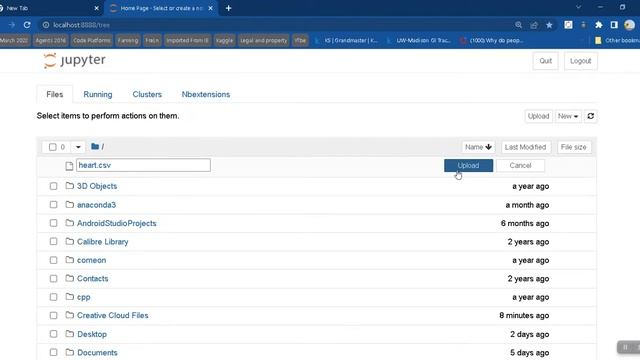The height and width of the screenshot is (360, 640).
Task: Click the folder icon of AndroidStudioProjects
Action: pos(70,223)
